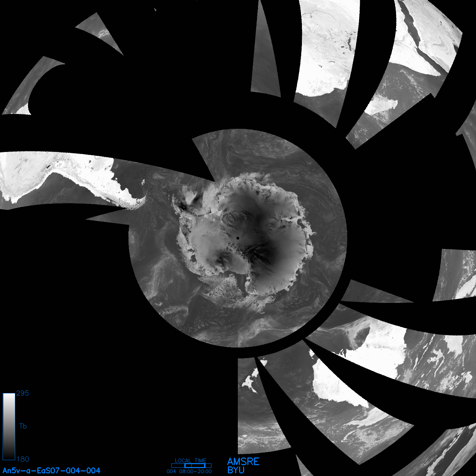Click the BYU label
Screen dimensions: 476x476
(x=236, y=470)
